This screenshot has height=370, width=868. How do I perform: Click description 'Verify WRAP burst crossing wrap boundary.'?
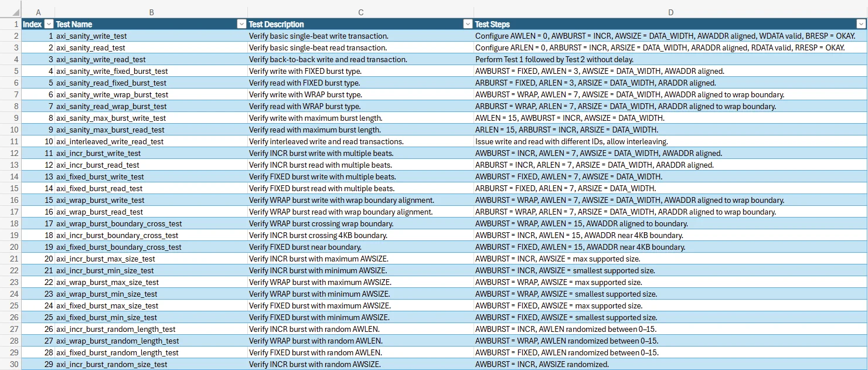tap(321, 223)
